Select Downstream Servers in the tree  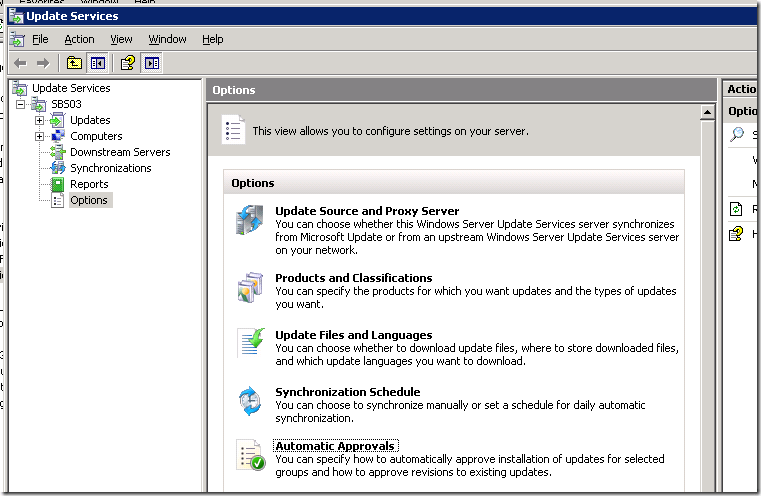tap(119, 152)
